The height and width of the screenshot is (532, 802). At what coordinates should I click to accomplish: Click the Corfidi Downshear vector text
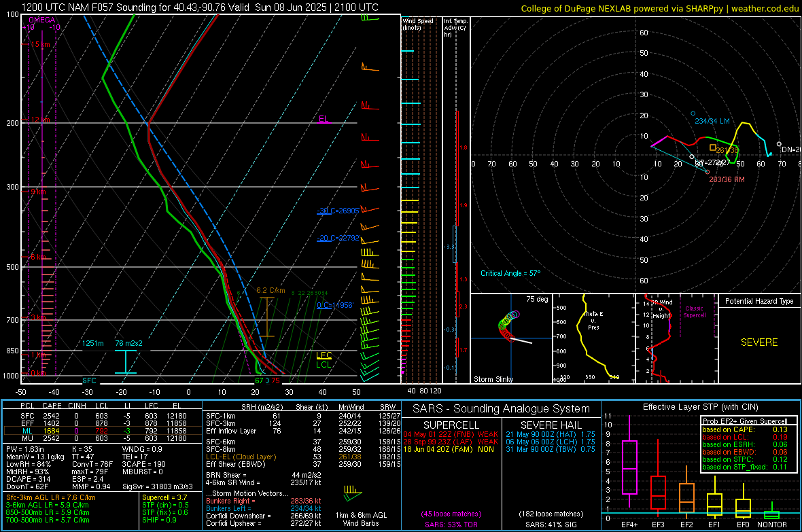[264, 516]
